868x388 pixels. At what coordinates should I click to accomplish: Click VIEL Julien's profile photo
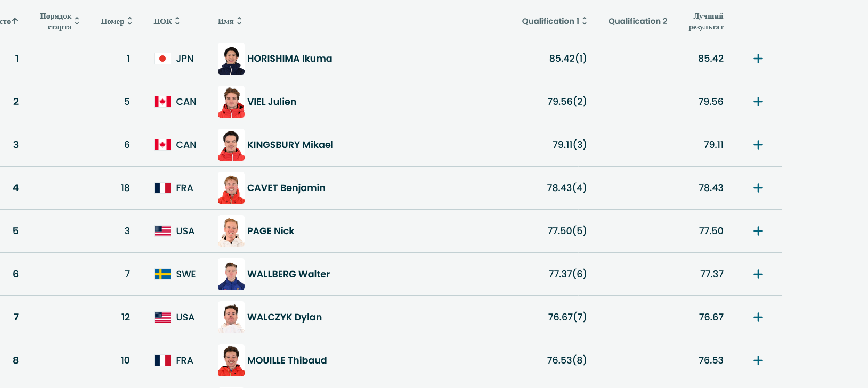231,102
